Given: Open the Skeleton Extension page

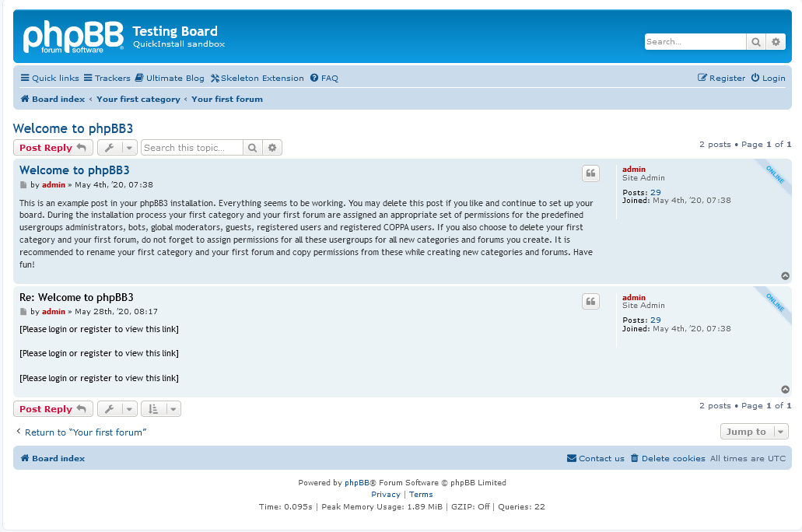Looking at the screenshot, I should coord(257,79).
